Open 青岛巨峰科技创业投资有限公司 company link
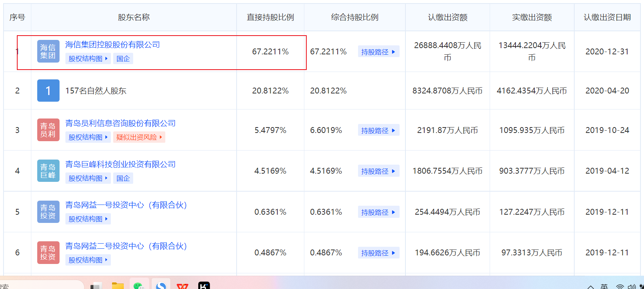Viewport: 644px width, 289px height. 120,164
